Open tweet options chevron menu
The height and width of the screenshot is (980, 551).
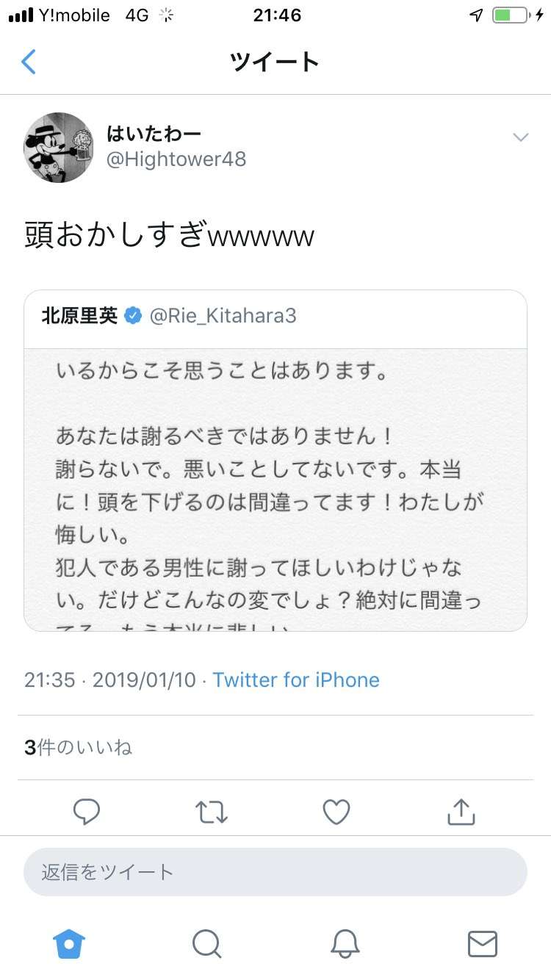coord(520,137)
